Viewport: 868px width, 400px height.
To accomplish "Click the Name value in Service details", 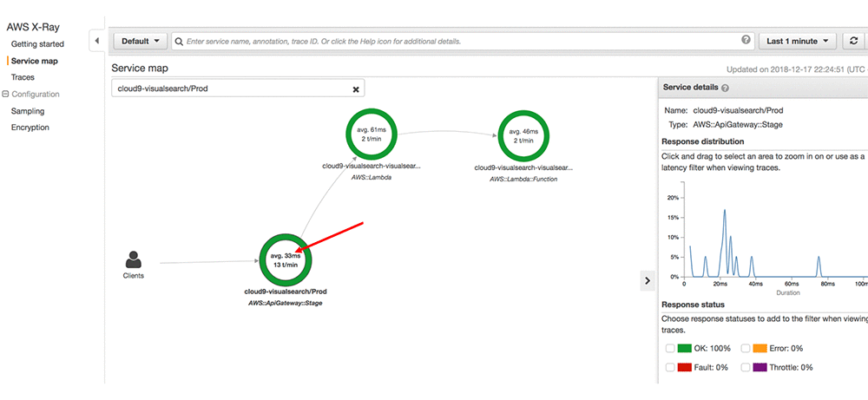I will coord(738,110).
